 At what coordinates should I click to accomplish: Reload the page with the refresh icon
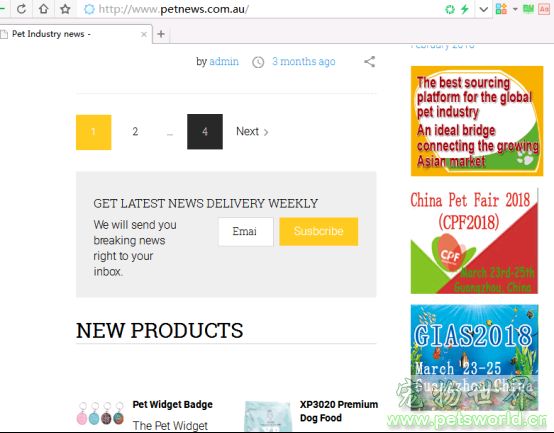click(22, 9)
